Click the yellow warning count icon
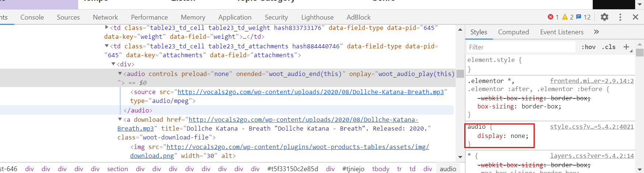Viewport: 644px width, 173px height. pyautogui.click(x=565, y=17)
